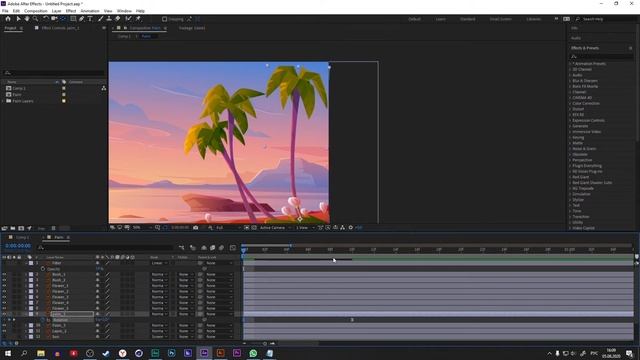Select the Brush tool
The image size is (640, 360).
pyautogui.click(x=100, y=19)
